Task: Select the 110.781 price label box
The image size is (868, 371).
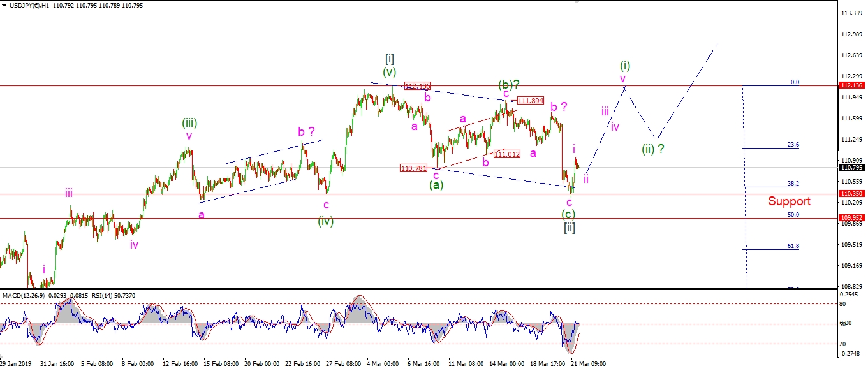Action: (413, 168)
